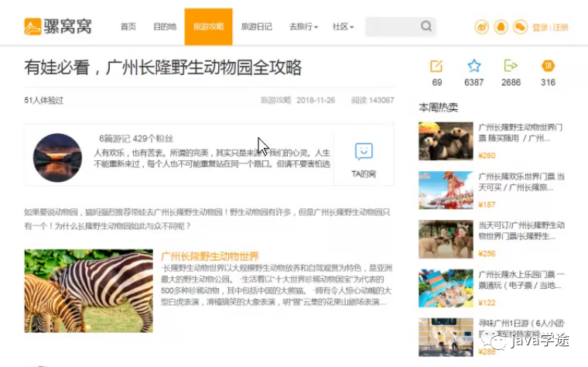Select the highlighted 旅游攻略 tab

[x=208, y=26]
